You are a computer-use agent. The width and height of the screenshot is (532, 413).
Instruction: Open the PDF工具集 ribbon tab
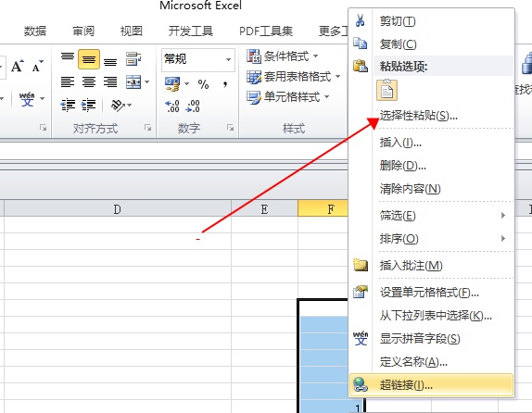pyautogui.click(x=266, y=31)
